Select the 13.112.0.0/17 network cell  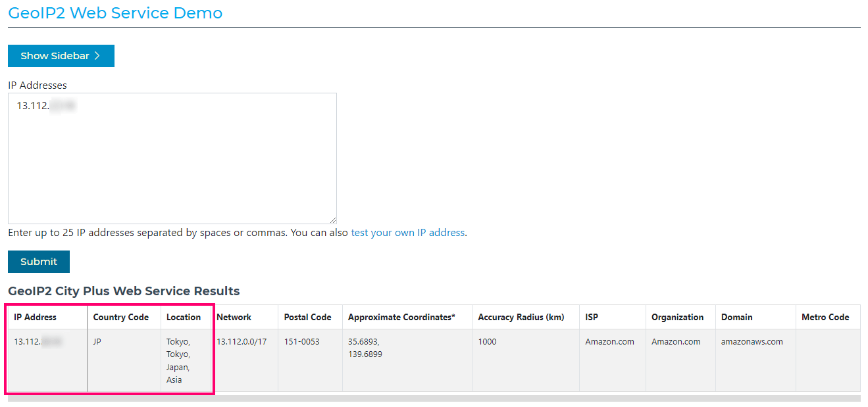244,360
